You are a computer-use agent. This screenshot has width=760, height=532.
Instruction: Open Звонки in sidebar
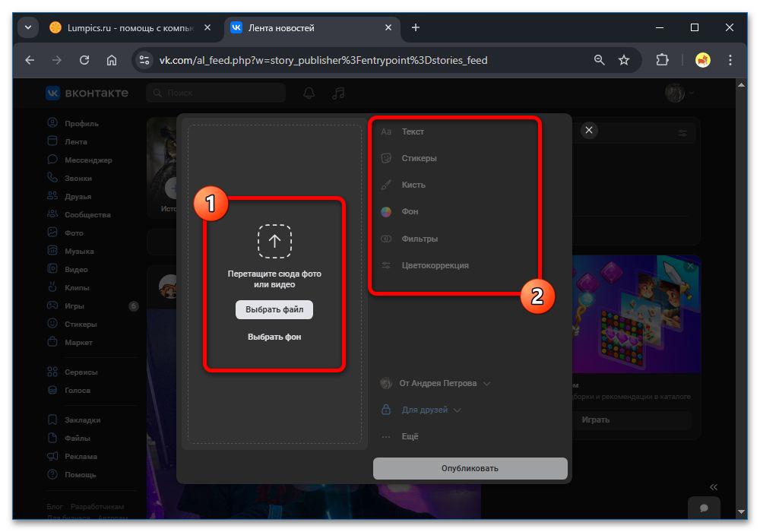(70, 179)
